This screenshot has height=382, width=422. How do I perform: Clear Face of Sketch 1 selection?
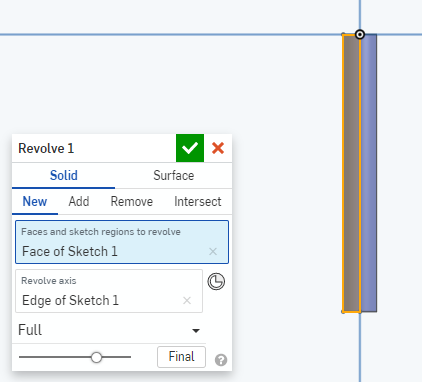[x=213, y=251]
